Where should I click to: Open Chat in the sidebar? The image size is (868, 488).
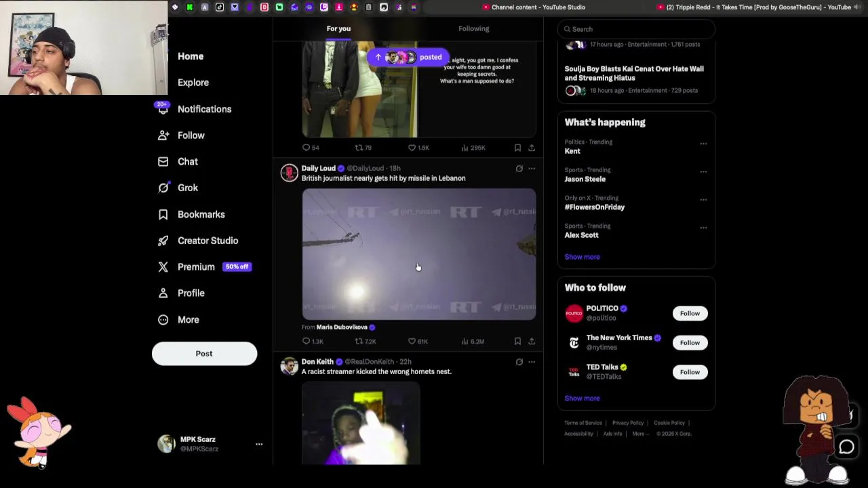pos(187,162)
